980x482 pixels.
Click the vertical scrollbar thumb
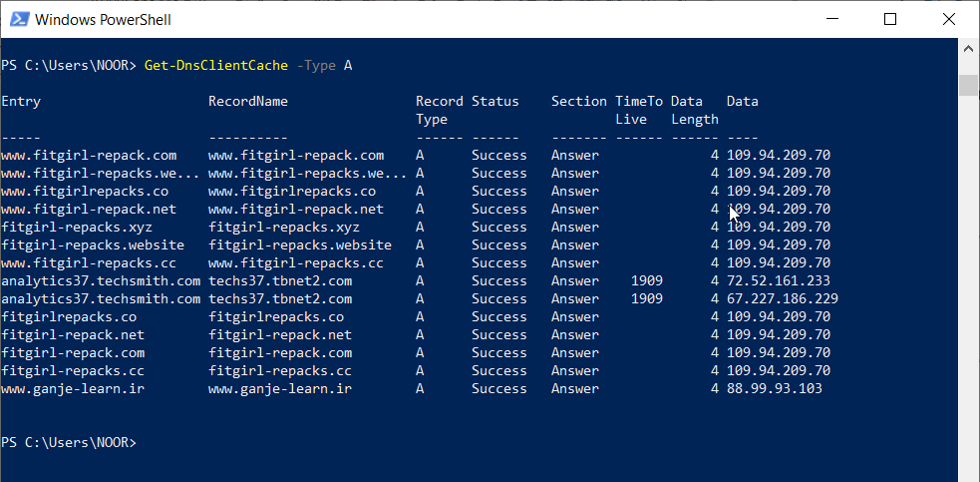click(969, 85)
